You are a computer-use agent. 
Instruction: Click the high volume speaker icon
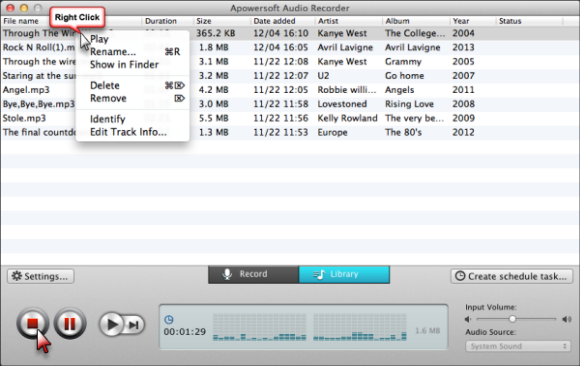pyautogui.click(x=566, y=319)
